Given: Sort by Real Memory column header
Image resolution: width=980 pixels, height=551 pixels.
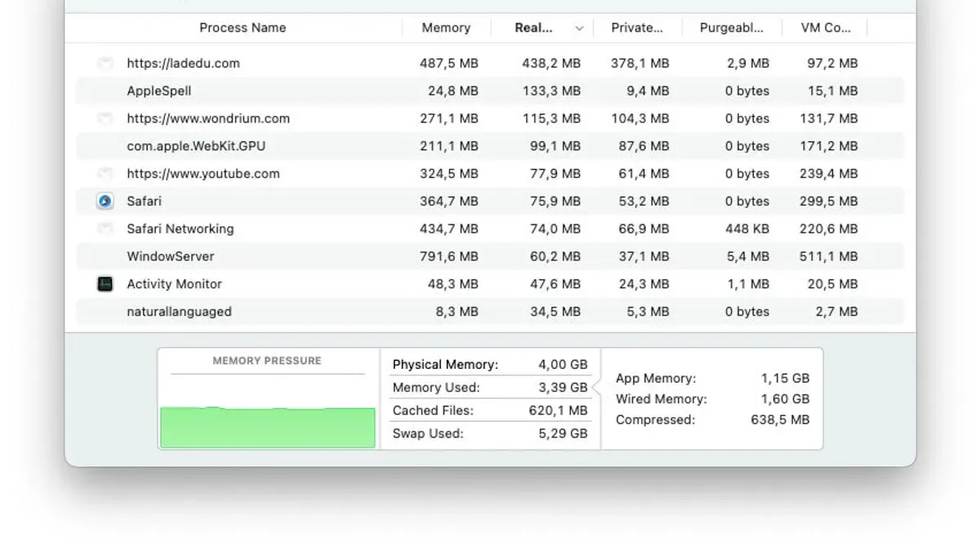Looking at the screenshot, I should point(533,28).
